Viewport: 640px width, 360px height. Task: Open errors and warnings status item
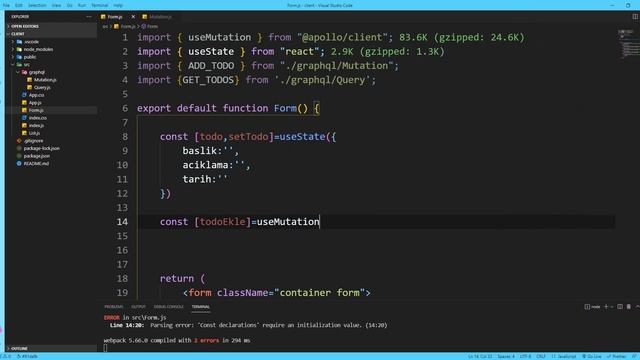(7, 357)
